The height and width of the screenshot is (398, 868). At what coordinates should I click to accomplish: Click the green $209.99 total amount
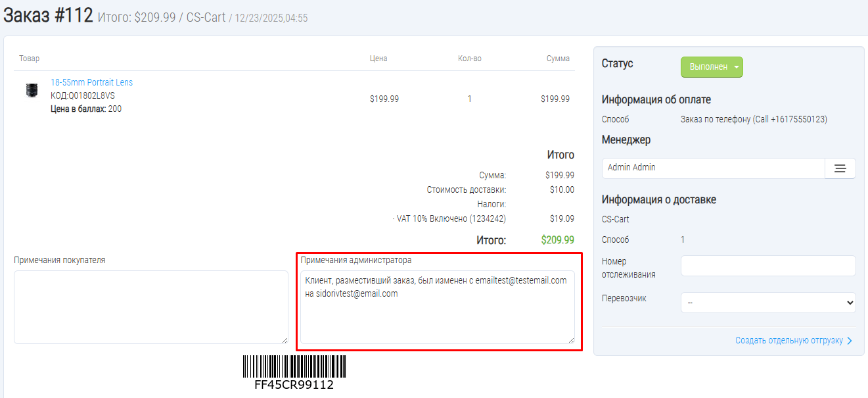557,240
